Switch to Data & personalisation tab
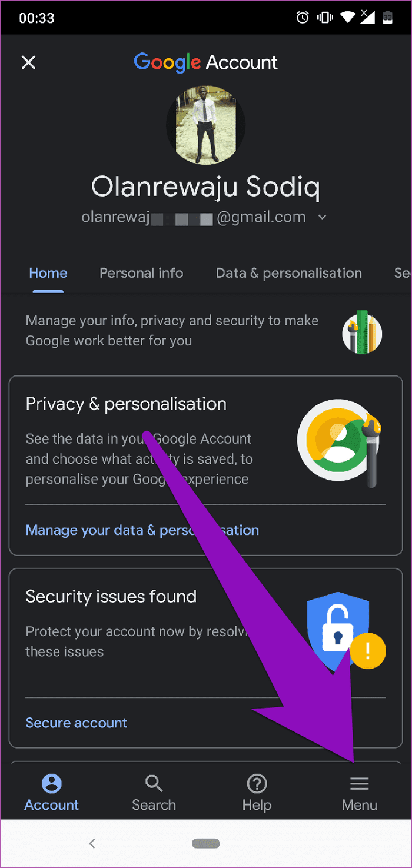The image size is (412, 868). tap(288, 273)
